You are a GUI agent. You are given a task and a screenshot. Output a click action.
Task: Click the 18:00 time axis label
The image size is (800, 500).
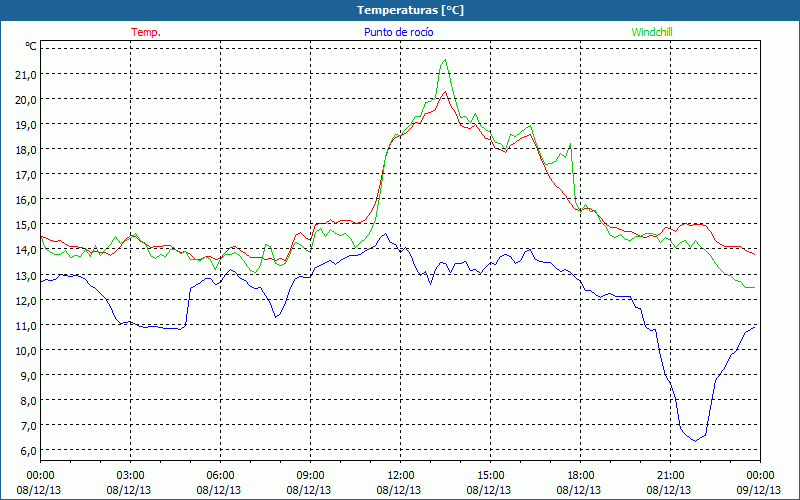[x=580, y=476]
